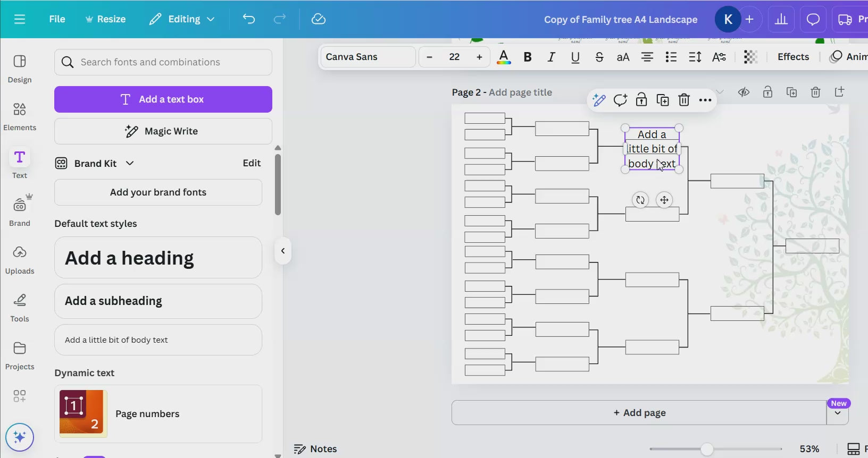This screenshot has height=458, width=868.
Task: Hide page 2 using eye icon
Action: coord(744,92)
